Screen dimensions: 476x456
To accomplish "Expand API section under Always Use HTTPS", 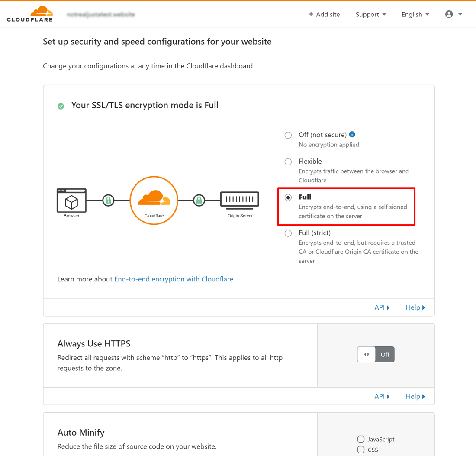I will tap(382, 396).
